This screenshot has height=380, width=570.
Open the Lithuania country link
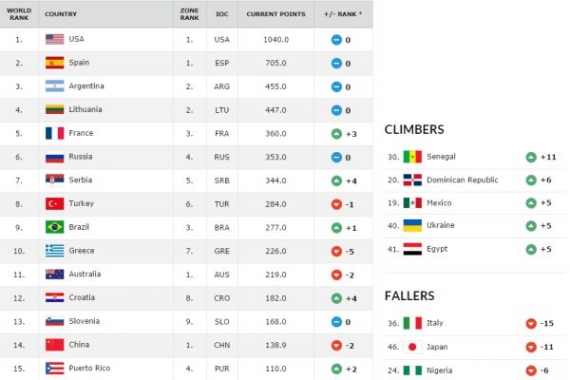[85, 109]
